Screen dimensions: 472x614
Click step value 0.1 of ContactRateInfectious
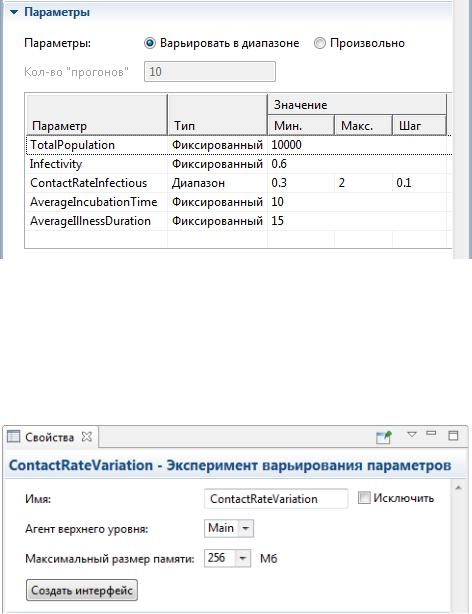tap(403, 183)
